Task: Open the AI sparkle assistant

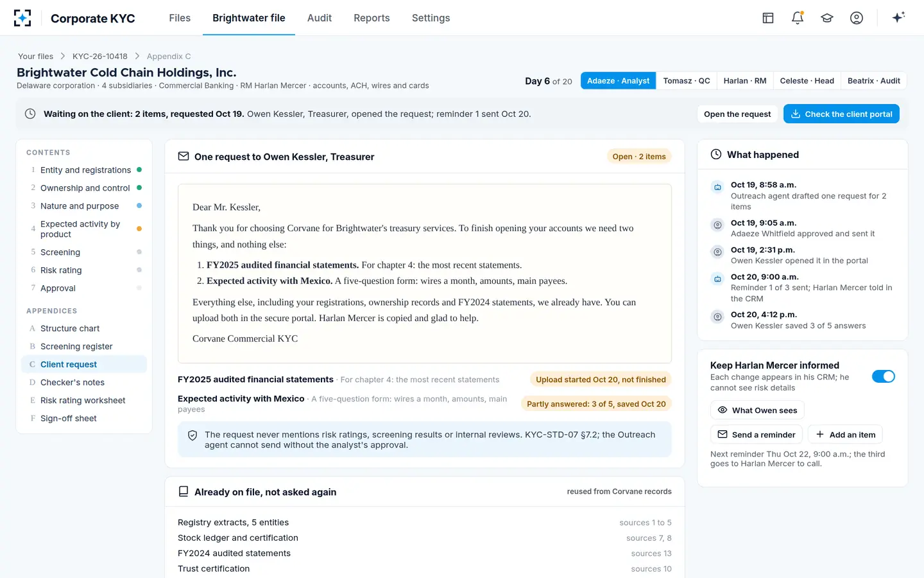Action: 898,17
